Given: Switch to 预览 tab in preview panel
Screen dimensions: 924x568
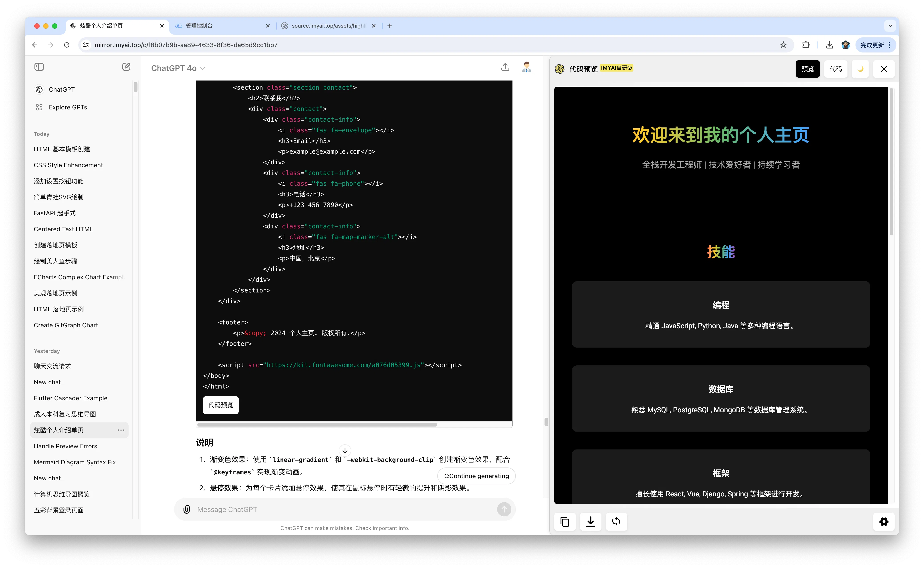Looking at the screenshot, I should pyautogui.click(x=808, y=69).
